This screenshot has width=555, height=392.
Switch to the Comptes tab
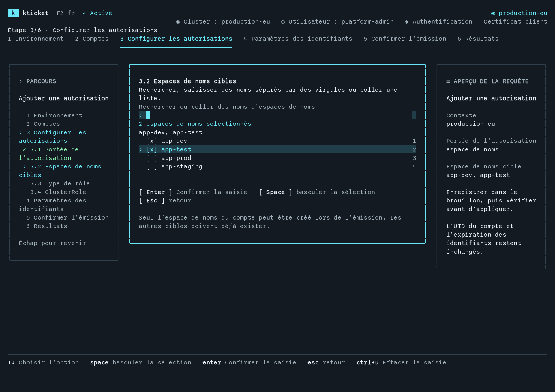[x=92, y=39]
